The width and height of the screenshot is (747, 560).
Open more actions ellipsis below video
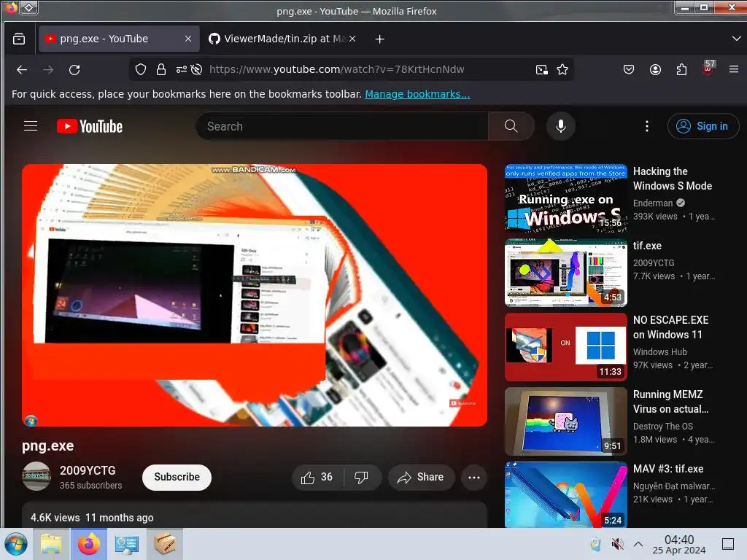click(474, 477)
